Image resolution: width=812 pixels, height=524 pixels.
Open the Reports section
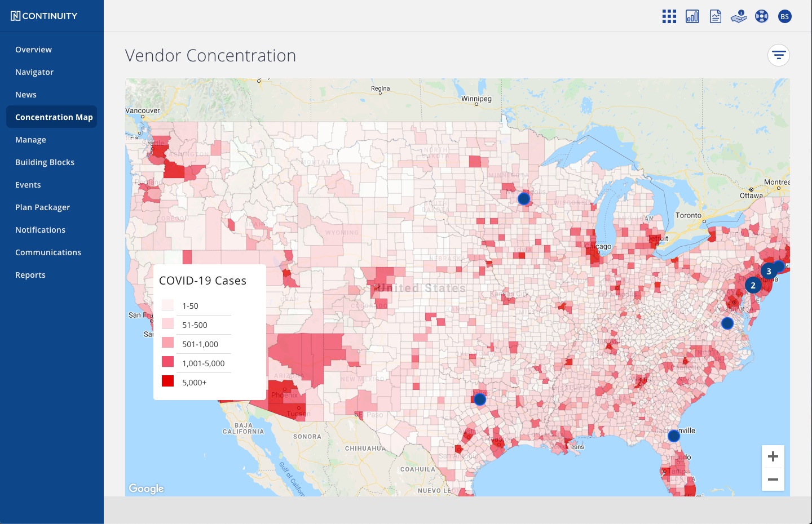30,275
